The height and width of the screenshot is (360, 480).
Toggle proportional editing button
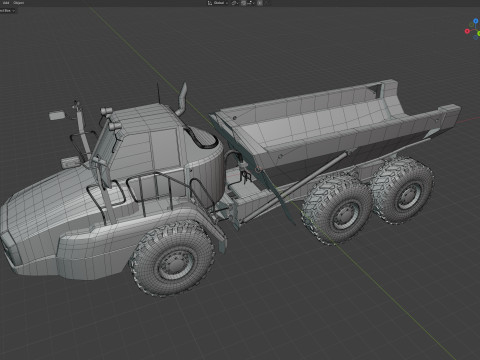tap(260, 3)
